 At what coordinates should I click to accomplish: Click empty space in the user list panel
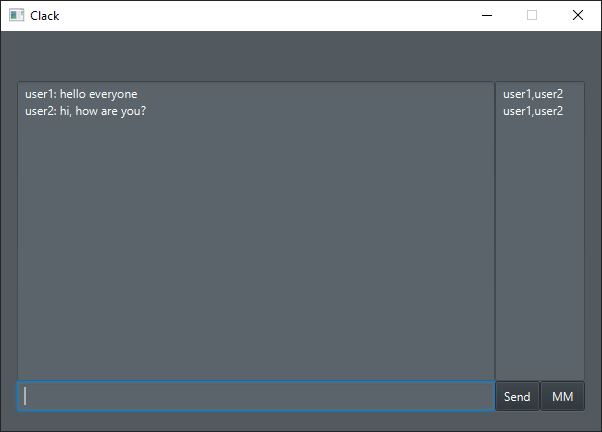tap(540, 250)
